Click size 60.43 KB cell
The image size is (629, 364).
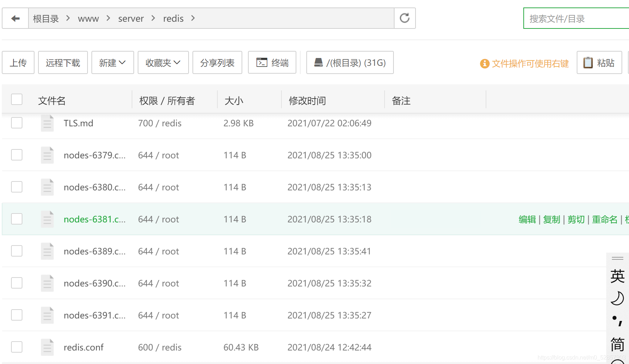[241, 347]
